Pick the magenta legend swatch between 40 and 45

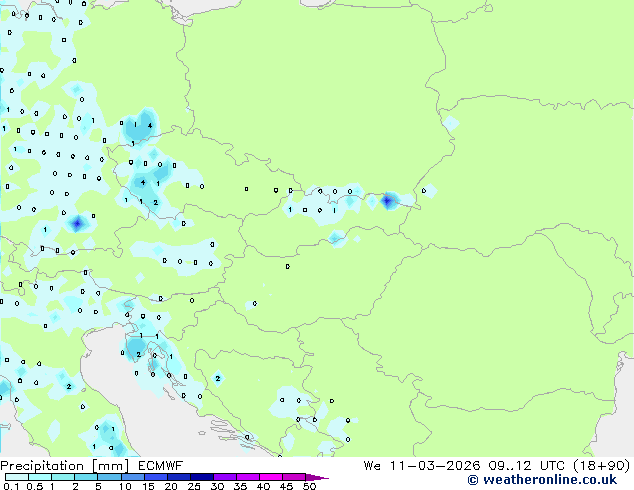tap(271, 477)
